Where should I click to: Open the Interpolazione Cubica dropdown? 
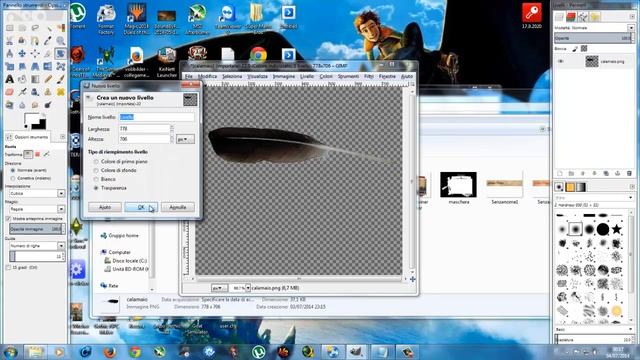point(37,193)
